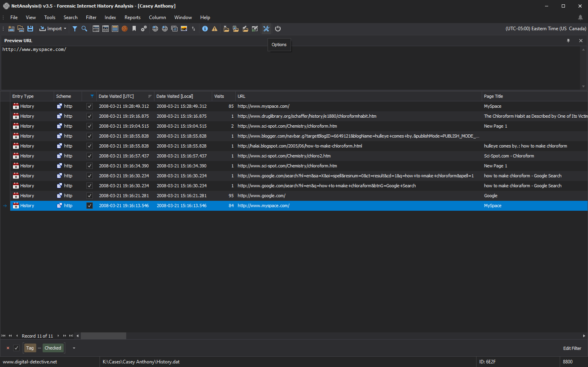Uncheck tag for sci-spot chloro2.htm row

pos(90,156)
